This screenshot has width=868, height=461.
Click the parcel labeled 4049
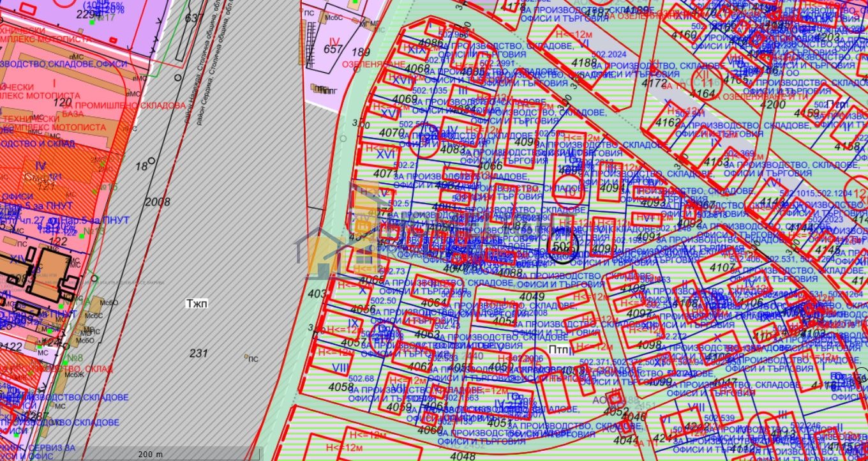532,296
